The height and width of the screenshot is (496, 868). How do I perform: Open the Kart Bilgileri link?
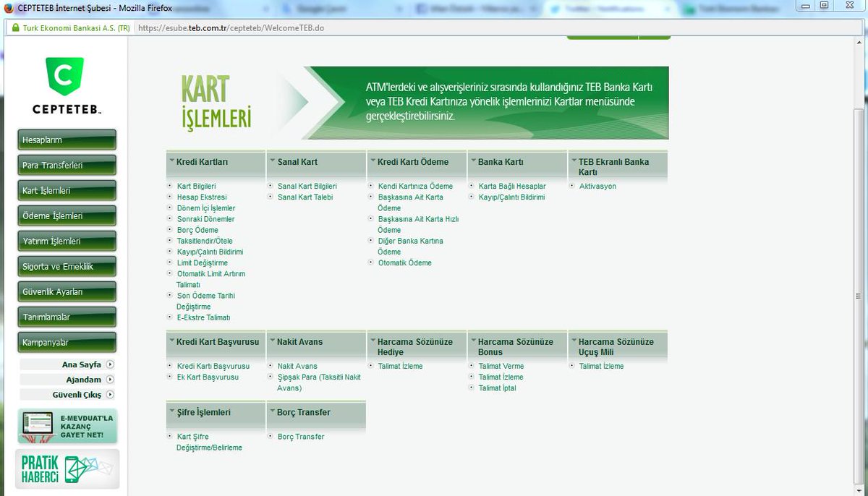click(196, 186)
